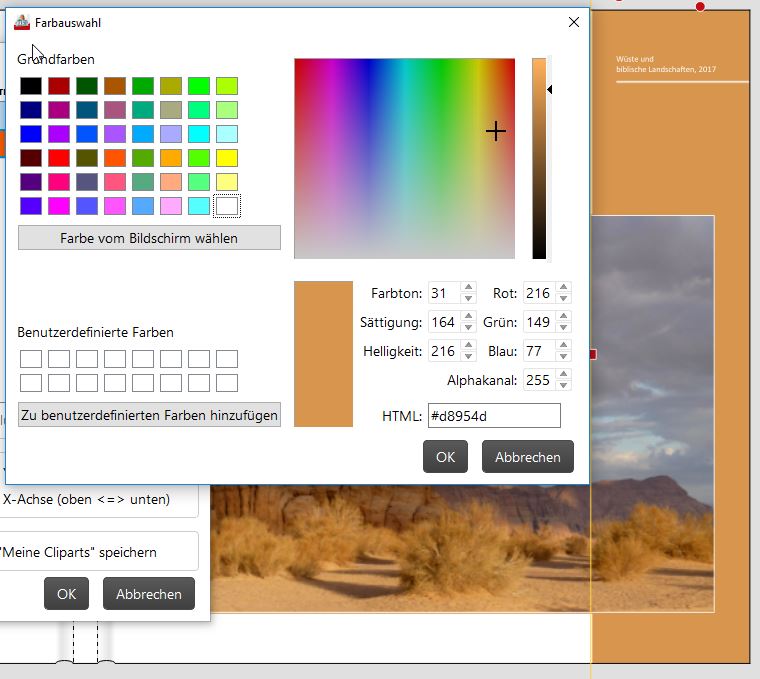Decrease the Blau value with down arrow
Image resolution: width=760 pixels, height=679 pixels.
pyautogui.click(x=563, y=357)
